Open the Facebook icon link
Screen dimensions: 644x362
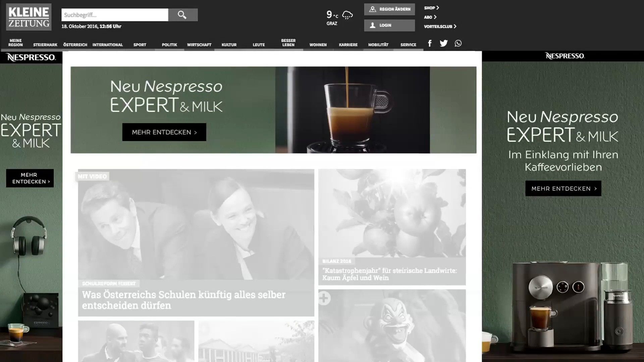click(x=430, y=43)
